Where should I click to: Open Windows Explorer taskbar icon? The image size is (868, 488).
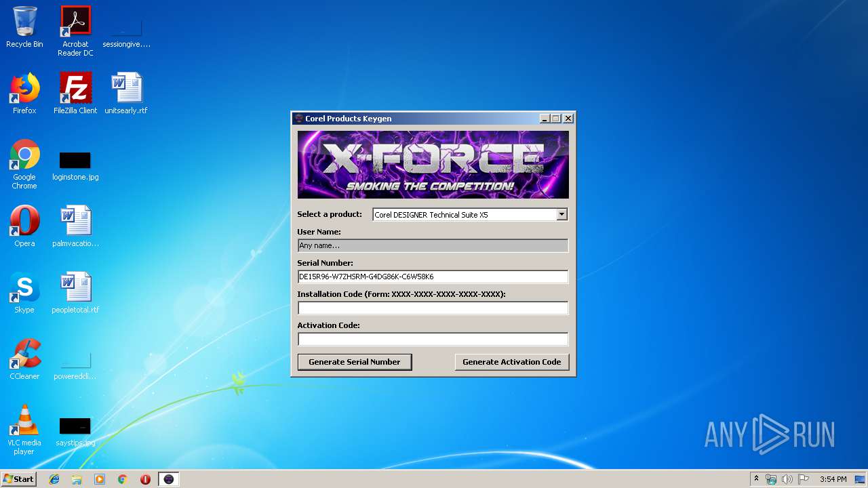point(77,479)
